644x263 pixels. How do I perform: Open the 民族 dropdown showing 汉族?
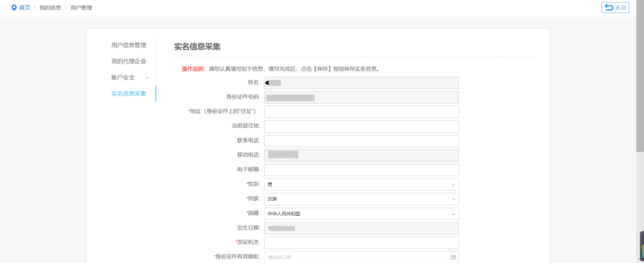[x=361, y=199]
